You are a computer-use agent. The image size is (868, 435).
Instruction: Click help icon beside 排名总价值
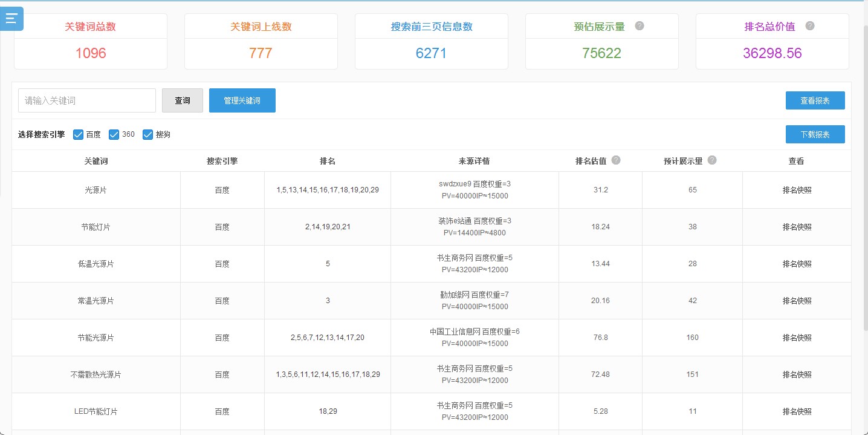point(810,26)
